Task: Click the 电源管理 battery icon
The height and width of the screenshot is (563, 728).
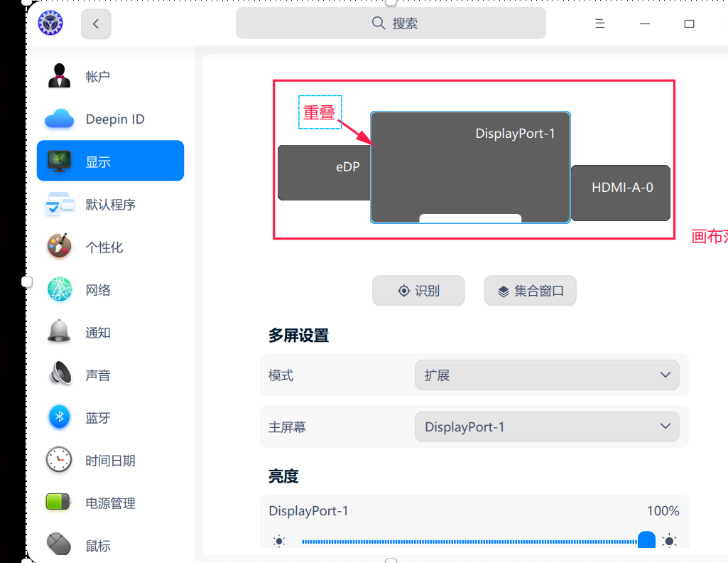Action: pyautogui.click(x=58, y=502)
